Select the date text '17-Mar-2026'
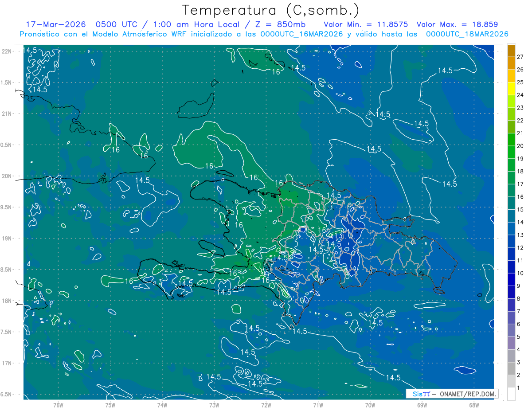The width and height of the screenshot is (532, 411). tap(55, 24)
